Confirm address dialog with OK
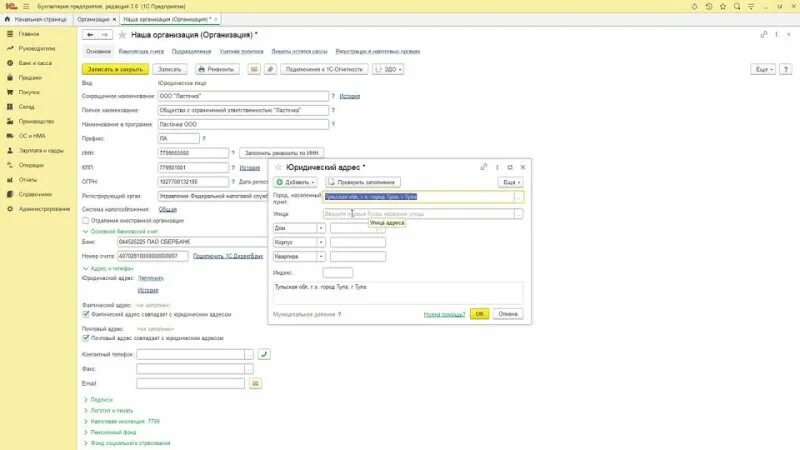This screenshot has width=800, height=450. point(480,314)
